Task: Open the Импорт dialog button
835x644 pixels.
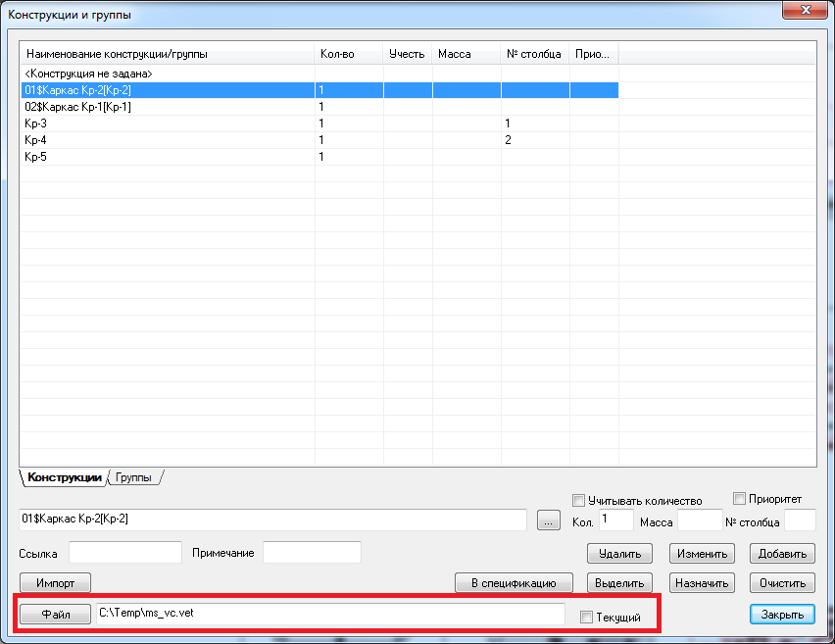Action: coord(55,583)
